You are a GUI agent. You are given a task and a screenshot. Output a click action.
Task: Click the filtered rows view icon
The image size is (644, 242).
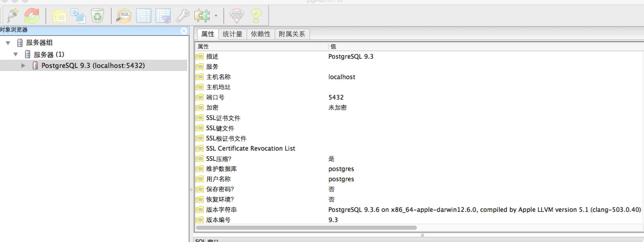163,16
